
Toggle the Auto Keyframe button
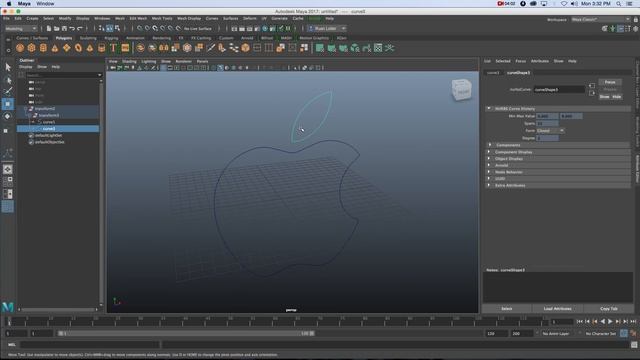coord(624,333)
